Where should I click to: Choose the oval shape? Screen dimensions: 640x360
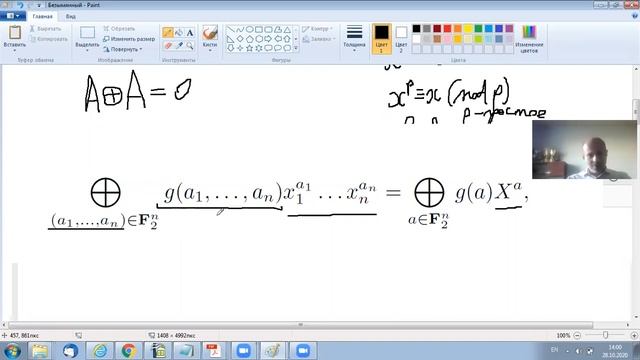coord(249,30)
